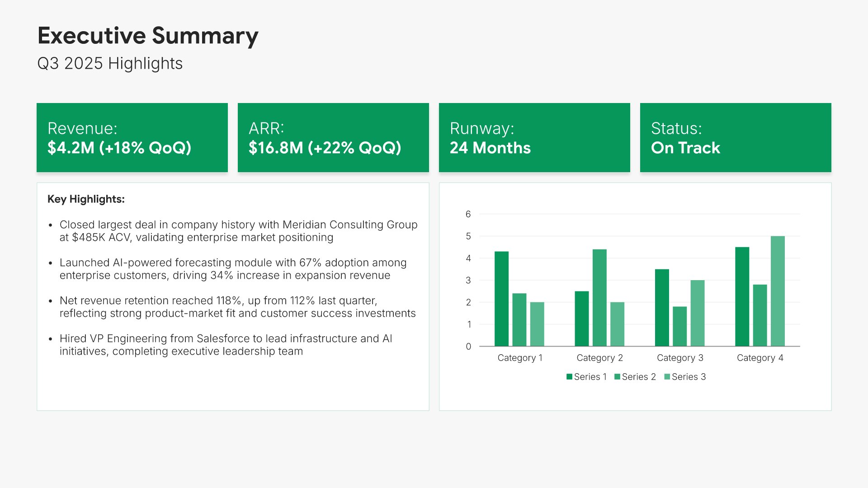868x488 pixels.
Task: Click the Category 3 axis label
Action: point(680,358)
